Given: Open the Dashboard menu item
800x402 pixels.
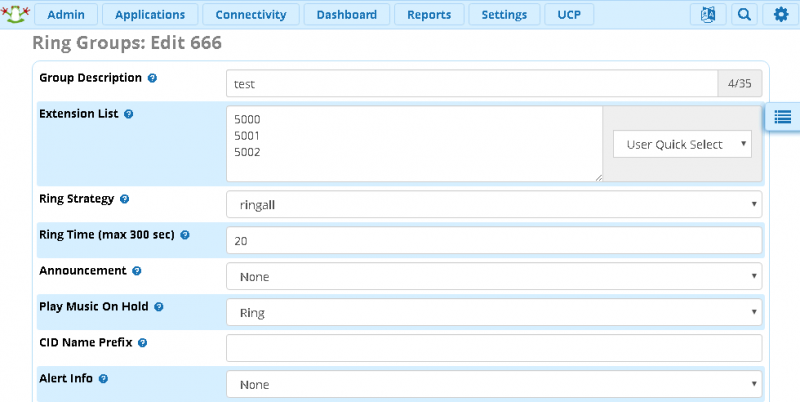Looking at the screenshot, I should pyautogui.click(x=347, y=14).
